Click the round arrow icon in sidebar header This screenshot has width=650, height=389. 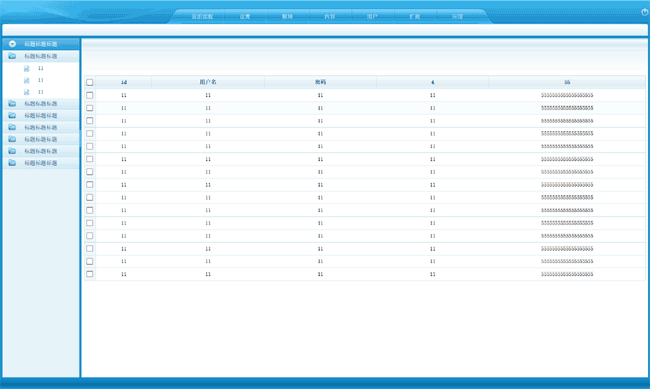click(12, 44)
